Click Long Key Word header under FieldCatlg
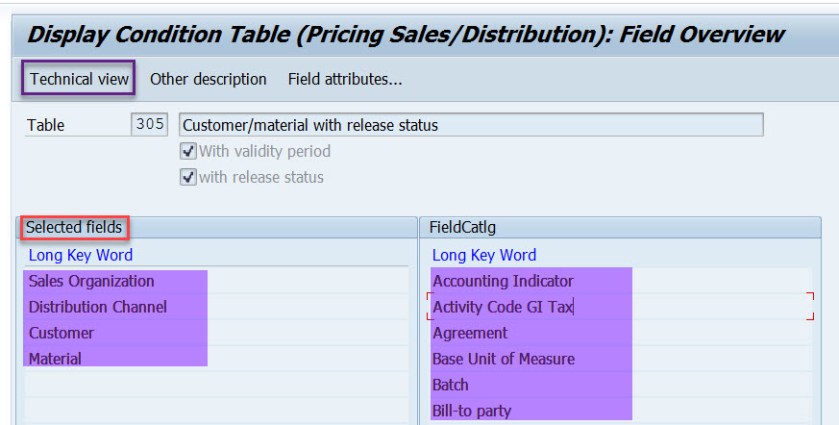Image resolution: width=839 pixels, height=425 pixels. (484, 255)
